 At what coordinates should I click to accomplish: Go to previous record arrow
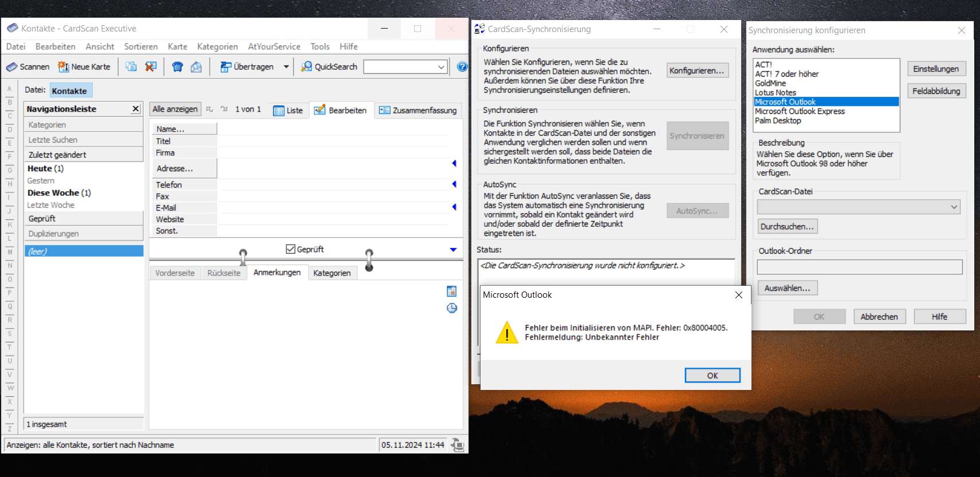(210, 109)
